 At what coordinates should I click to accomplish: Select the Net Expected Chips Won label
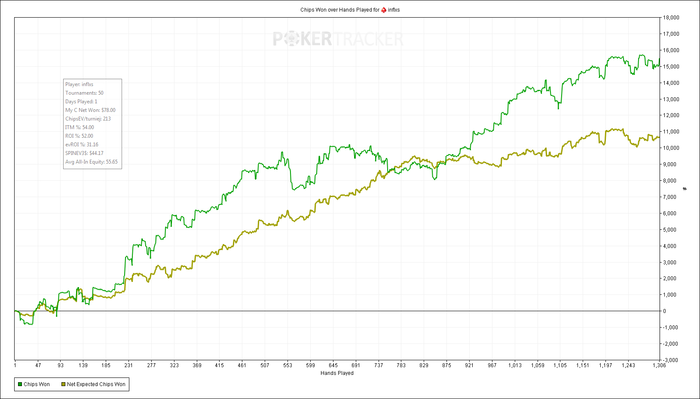96,384
